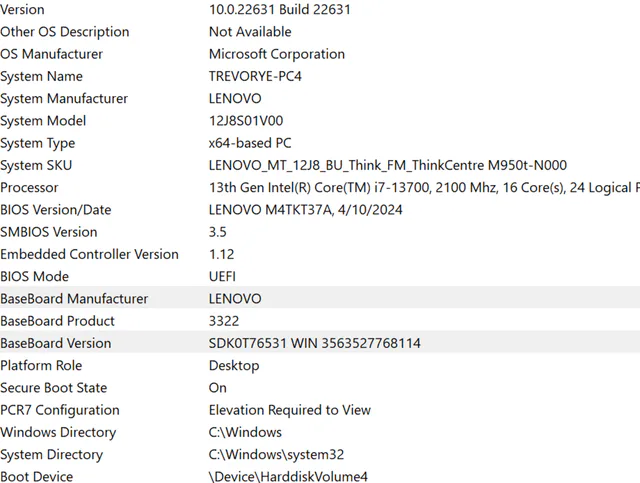Click the Elevation Required to View value
Viewport: 640px width, 483px height.
pyautogui.click(x=290, y=410)
